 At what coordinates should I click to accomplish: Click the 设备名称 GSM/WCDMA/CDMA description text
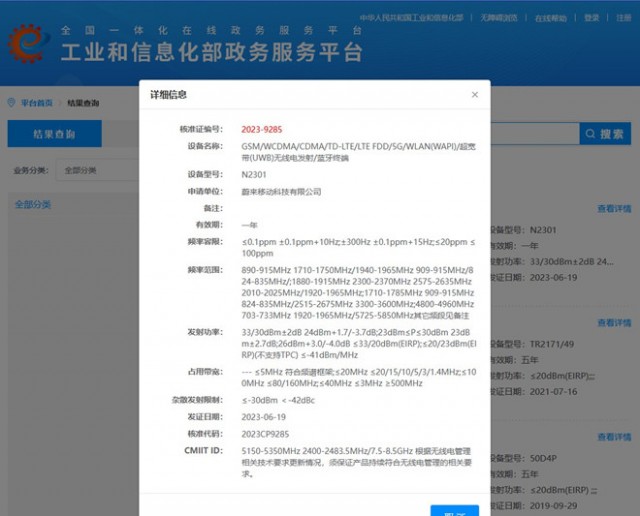click(x=358, y=152)
